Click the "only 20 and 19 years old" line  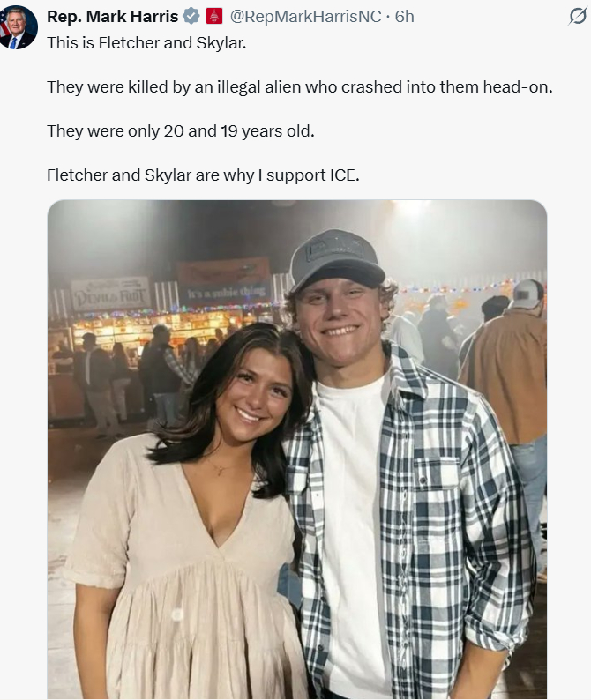click(x=180, y=130)
